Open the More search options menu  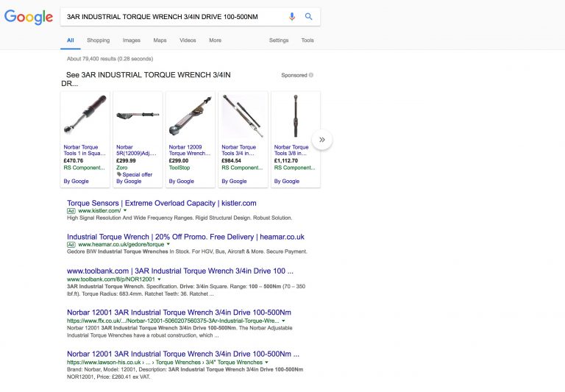coord(215,40)
